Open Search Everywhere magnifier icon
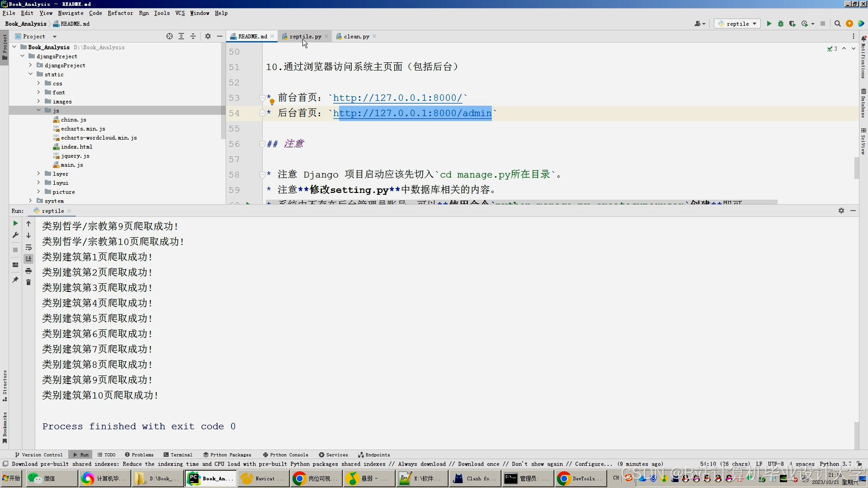The image size is (868, 488). [x=837, y=23]
